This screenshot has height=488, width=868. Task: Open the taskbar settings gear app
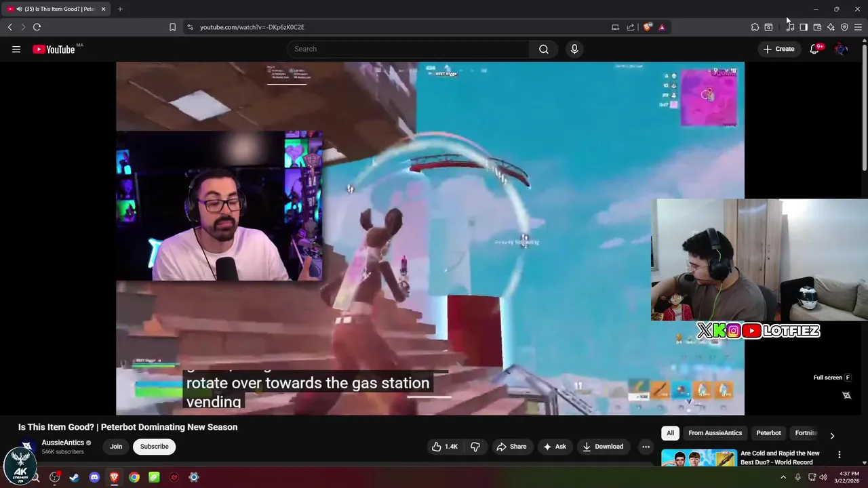(194, 477)
